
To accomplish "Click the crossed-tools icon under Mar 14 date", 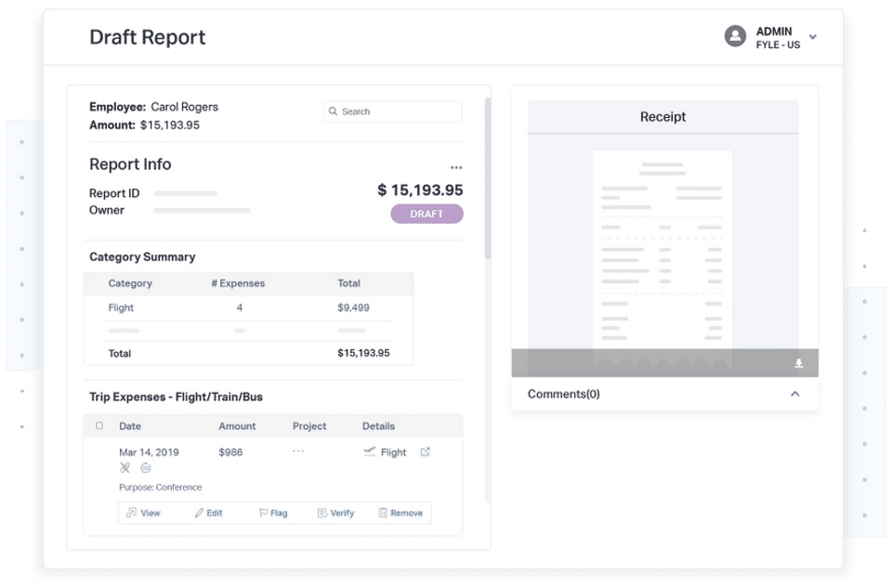I will point(125,468).
